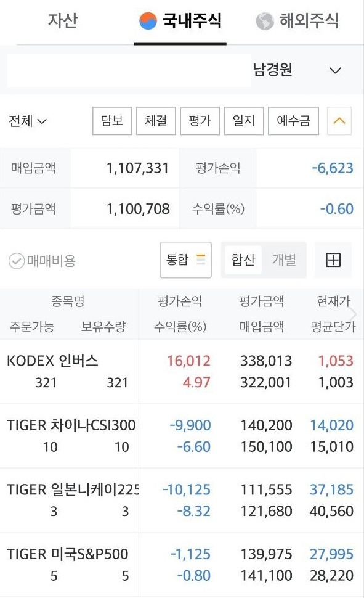Switch to the 개별 view option

click(x=284, y=260)
